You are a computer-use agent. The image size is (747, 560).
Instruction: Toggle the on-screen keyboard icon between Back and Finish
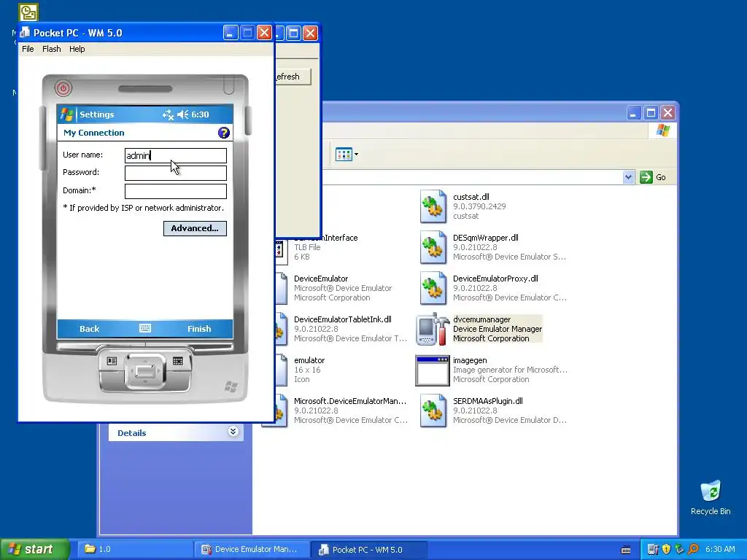click(145, 328)
